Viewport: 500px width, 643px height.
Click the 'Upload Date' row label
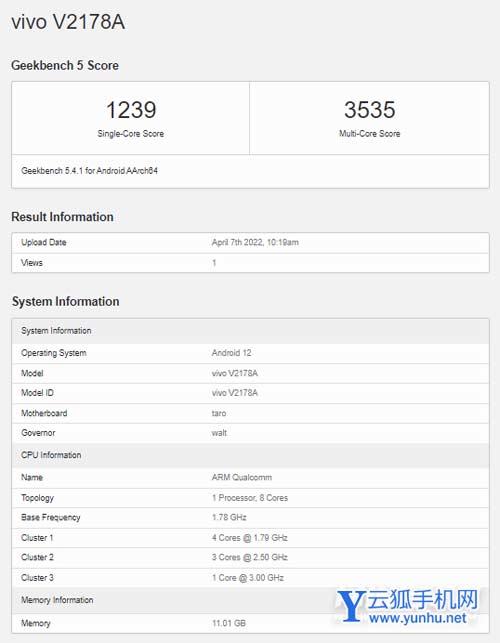pos(43,242)
